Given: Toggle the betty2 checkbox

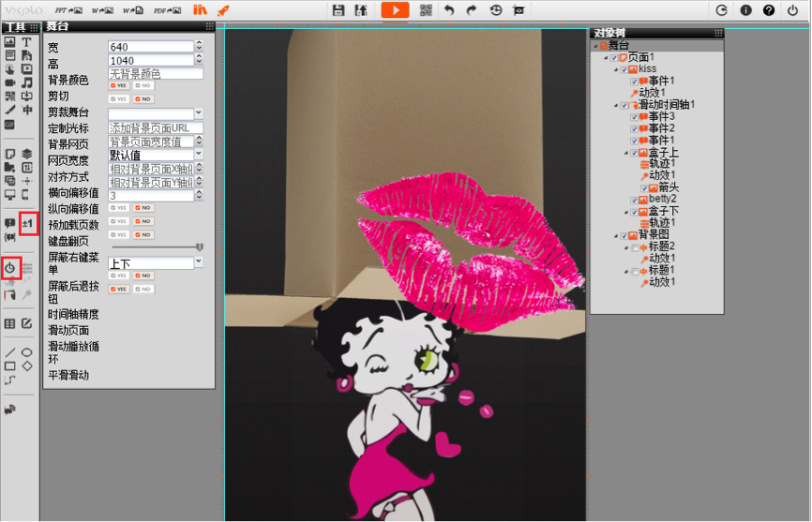Looking at the screenshot, I should (634, 201).
